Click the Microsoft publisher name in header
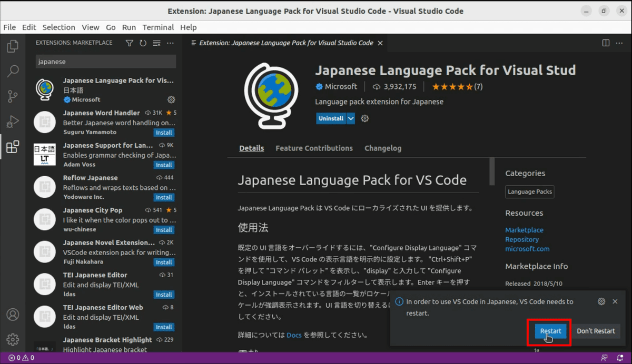632x364 pixels. (x=341, y=86)
